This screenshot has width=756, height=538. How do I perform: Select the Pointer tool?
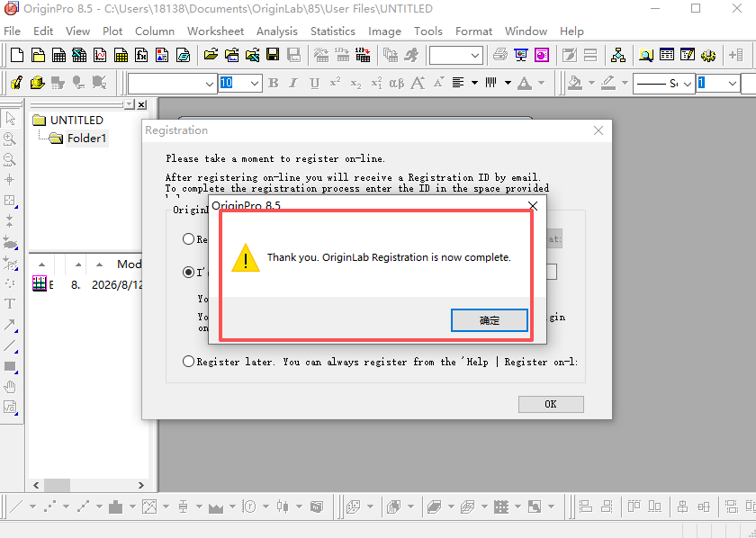pos(10,118)
